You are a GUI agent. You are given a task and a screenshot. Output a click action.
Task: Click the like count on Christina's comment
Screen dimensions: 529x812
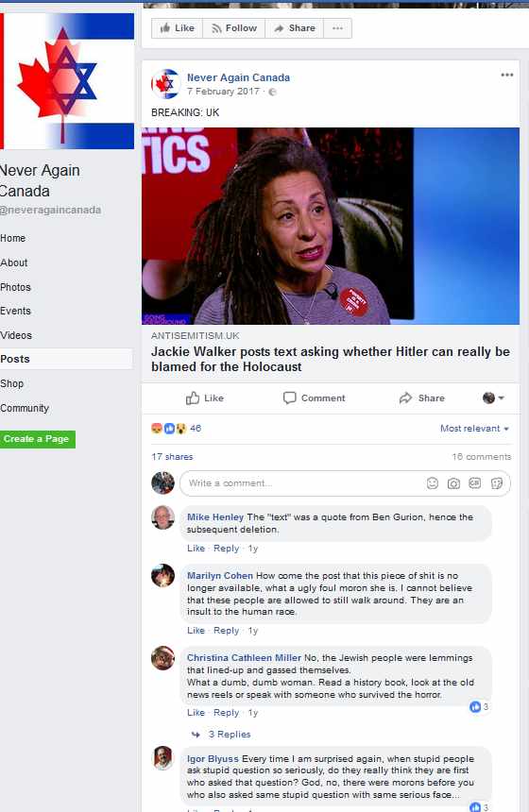pyautogui.click(x=479, y=707)
